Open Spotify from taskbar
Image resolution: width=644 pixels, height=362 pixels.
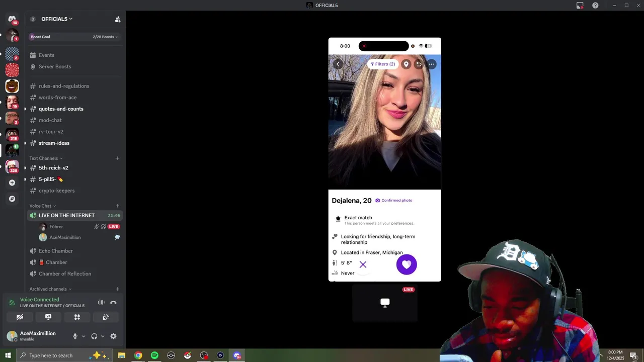(x=154, y=355)
